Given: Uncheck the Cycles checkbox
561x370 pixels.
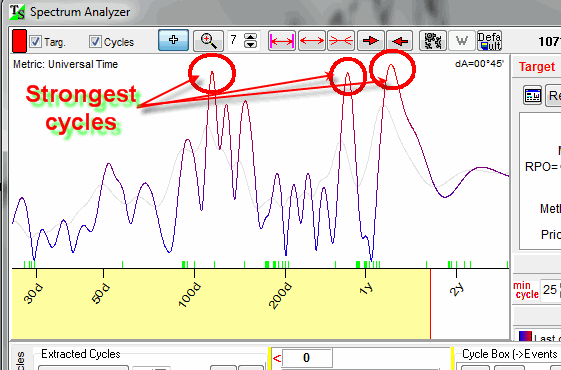Looking at the screenshot, I should [95, 42].
